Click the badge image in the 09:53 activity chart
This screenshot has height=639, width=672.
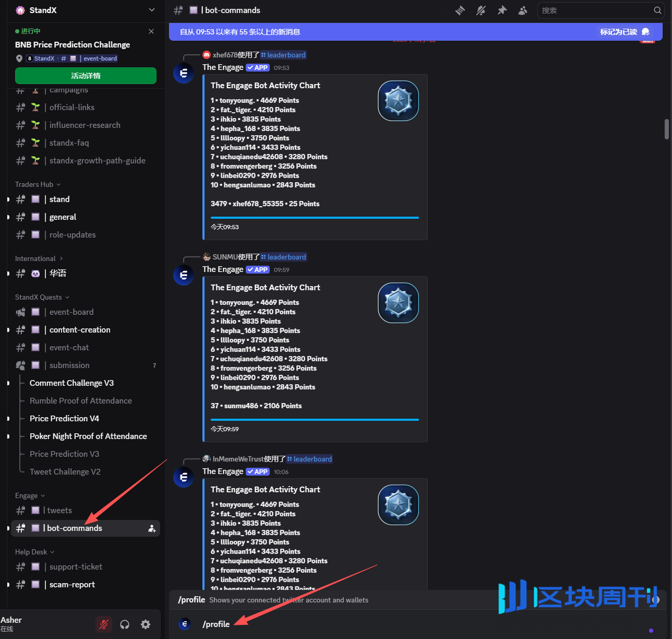click(398, 101)
